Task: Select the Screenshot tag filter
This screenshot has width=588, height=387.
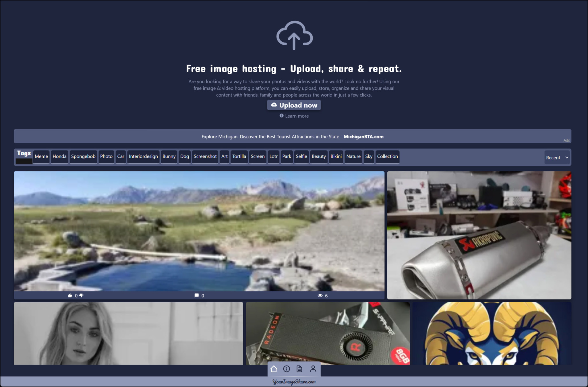Action: [x=205, y=156]
